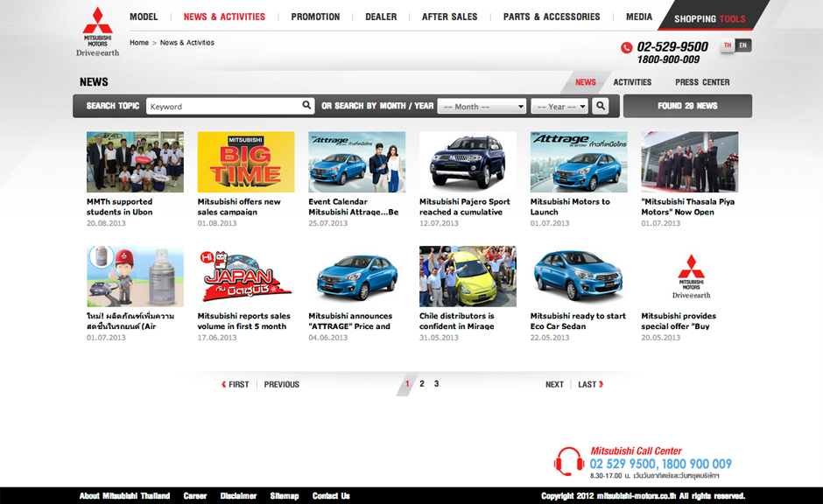Image resolution: width=823 pixels, height=504 pixels.
Task: Select the ACTIVITIES sub-tab
Action: 632,82
